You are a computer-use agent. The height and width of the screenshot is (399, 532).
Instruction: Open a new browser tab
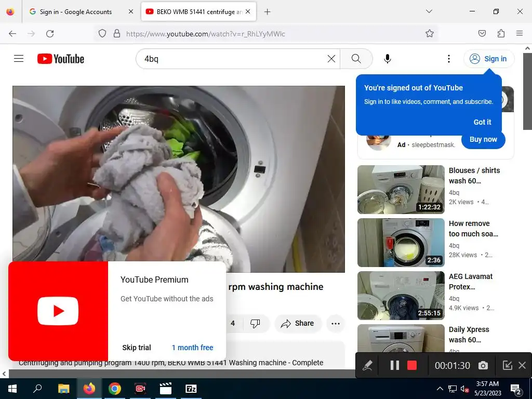coord(268,12)
